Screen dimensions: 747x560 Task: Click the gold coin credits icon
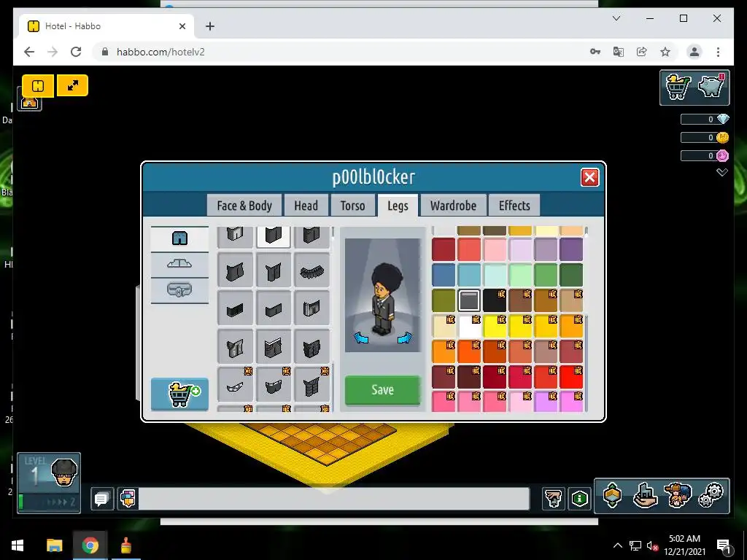coord(723,138)
